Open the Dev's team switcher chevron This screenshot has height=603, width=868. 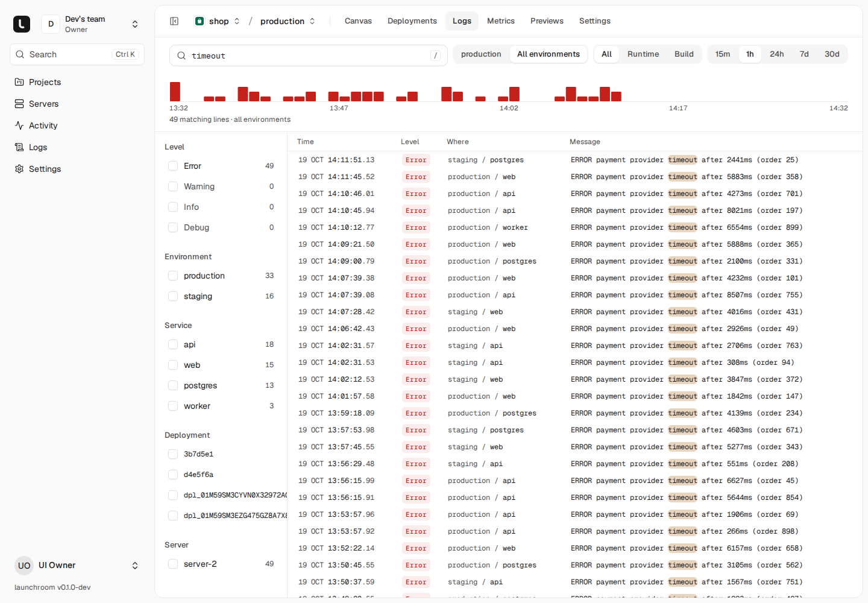pyautogui.click(x=135, y=24)
